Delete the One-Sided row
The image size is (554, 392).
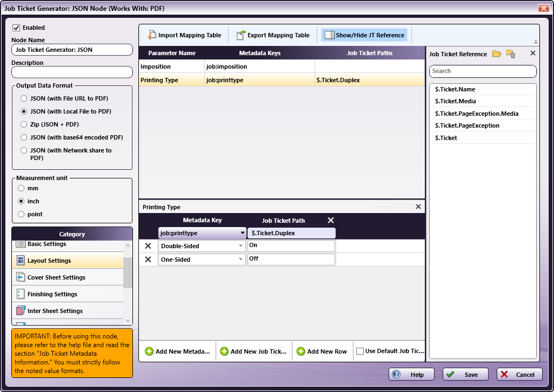pyautogui.click(x=148, y=259)
